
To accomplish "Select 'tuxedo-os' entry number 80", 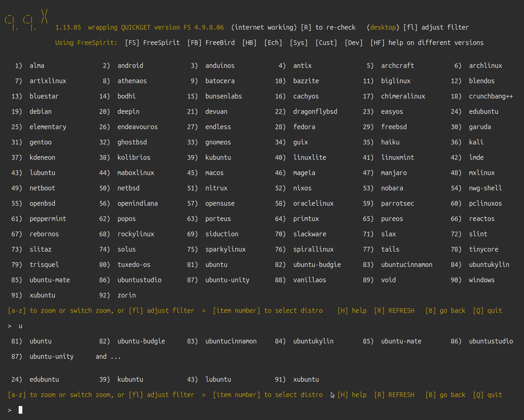I will click(134, 265).
